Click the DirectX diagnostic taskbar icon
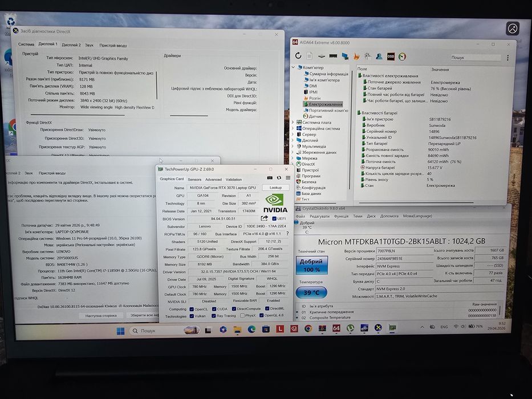Image resolution: width=532 pixels, height=399 pixels. (x=378, y=327)
